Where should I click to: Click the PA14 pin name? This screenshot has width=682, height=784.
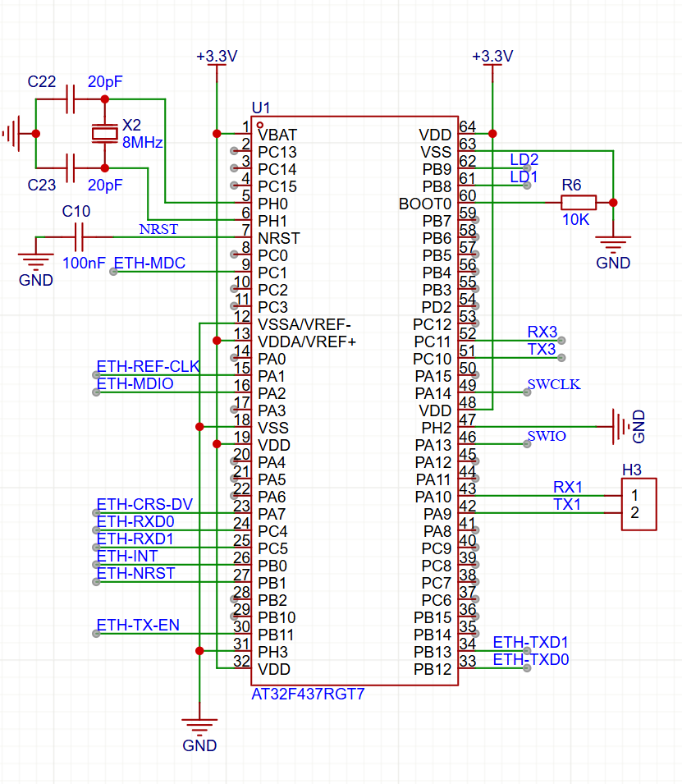(433, 393)
